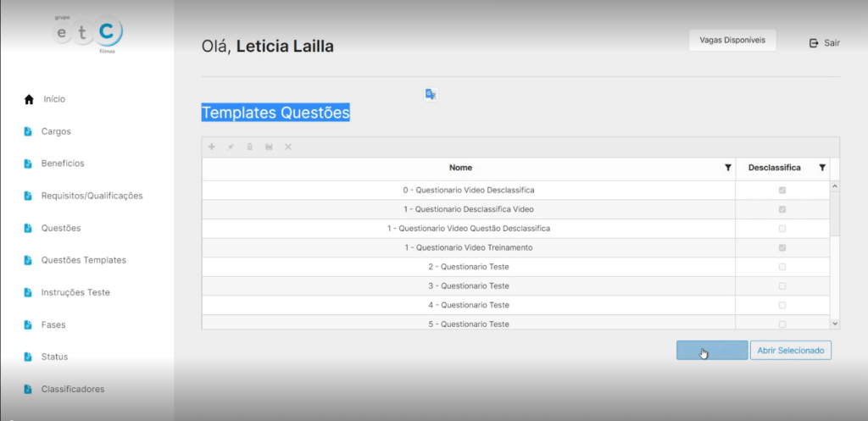Select the 3 - Questionario Teste row
This screenshot has width=868, height=421.
(x=468, y=285)
